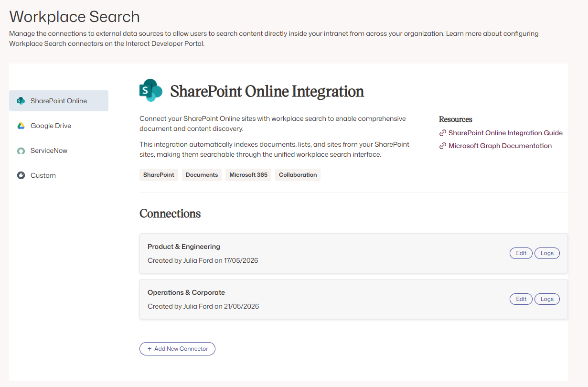Screen dimensions: 588x387
Task: Select the Product & Engineering connection title
Action: tap(184, 247)
